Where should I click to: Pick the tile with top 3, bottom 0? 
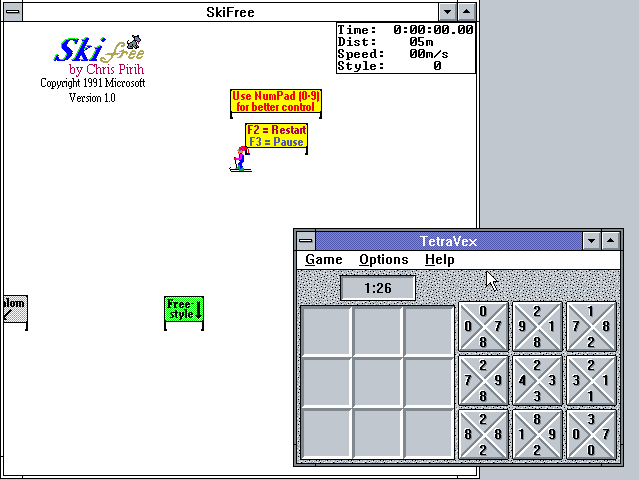591,434
